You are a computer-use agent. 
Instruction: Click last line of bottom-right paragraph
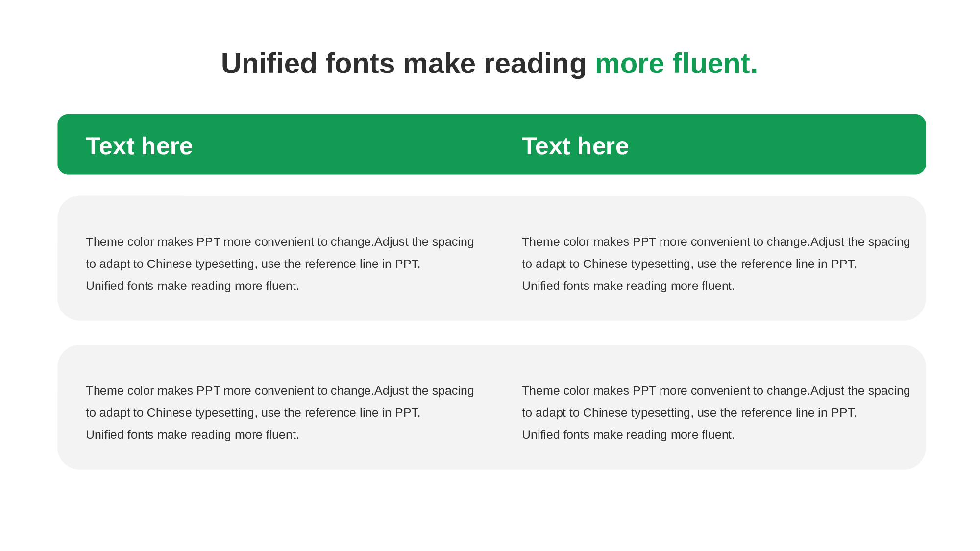(628, 435)
